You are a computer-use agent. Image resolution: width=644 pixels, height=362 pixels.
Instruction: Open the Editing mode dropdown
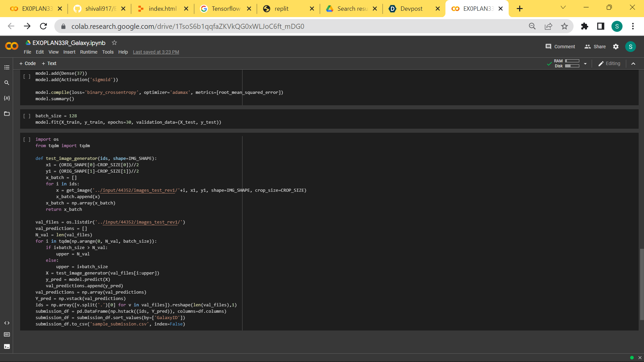[609, 64]
